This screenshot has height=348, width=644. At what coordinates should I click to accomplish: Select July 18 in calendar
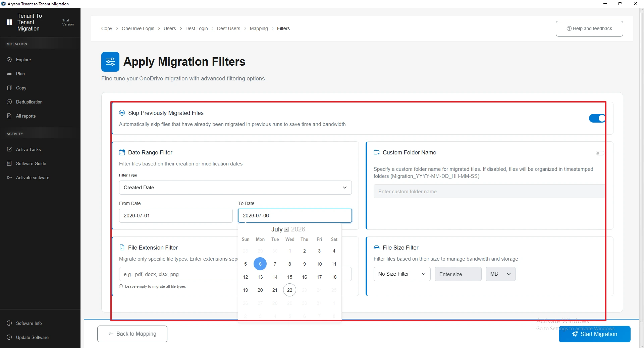pyautogui.click(x=334, y=277)
